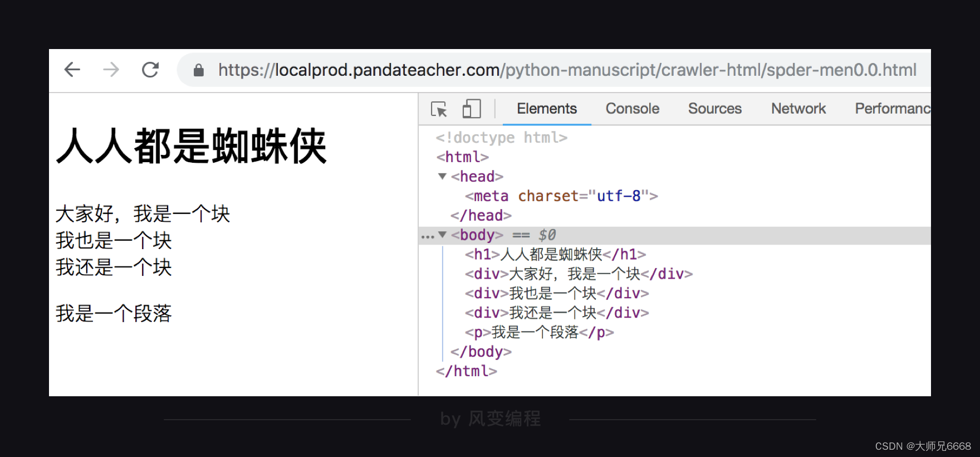Select the div 我还是一个块 node
Screen dimensions: 980x457
pyautogui.click(x=557, y=313)
